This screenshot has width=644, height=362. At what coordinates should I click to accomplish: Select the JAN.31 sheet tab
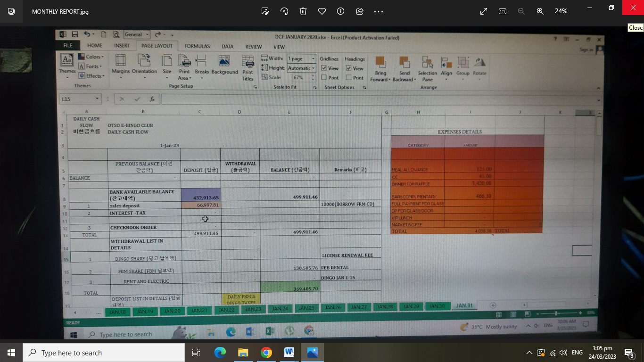point(464,305)
